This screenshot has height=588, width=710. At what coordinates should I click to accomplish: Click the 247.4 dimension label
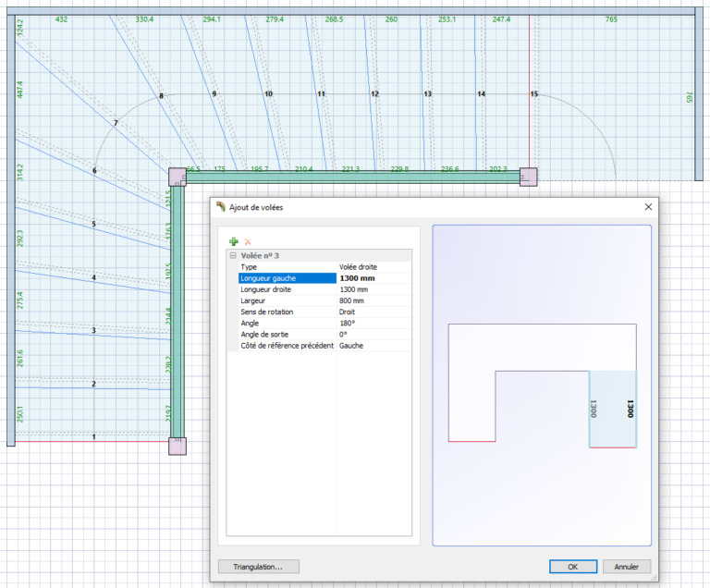click(x=501, y=19)
